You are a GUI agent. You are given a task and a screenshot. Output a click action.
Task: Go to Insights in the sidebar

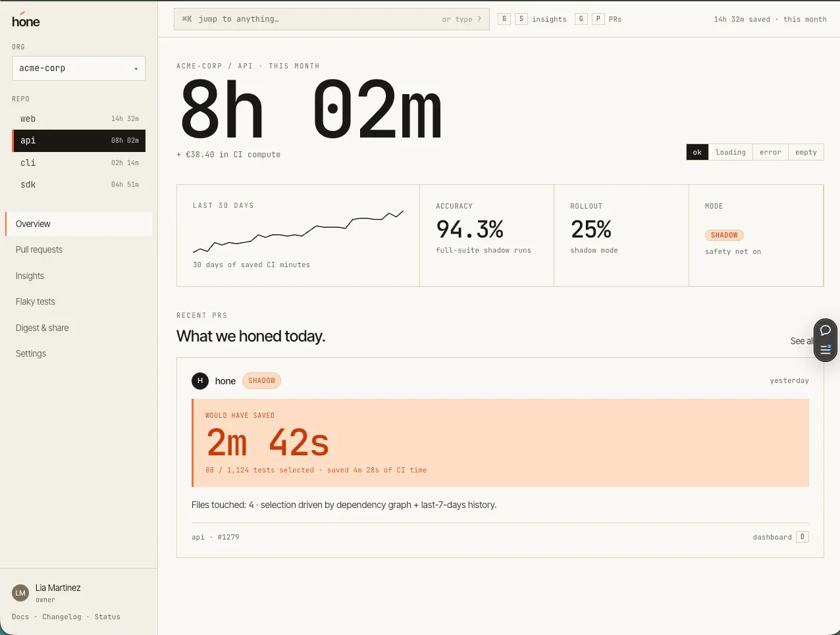pyautogui.click(x=79, y=276)
